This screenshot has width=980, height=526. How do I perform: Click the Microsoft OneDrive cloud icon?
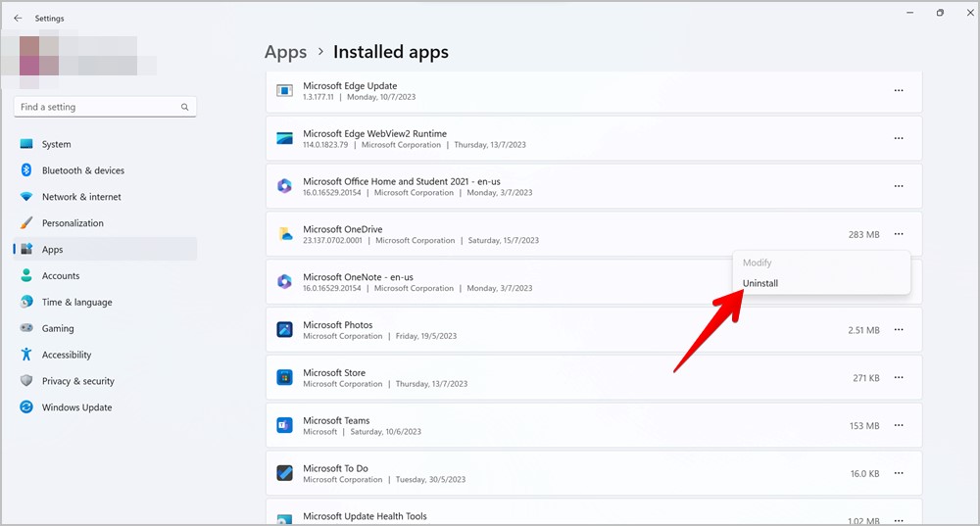click(x=284, y=234)
